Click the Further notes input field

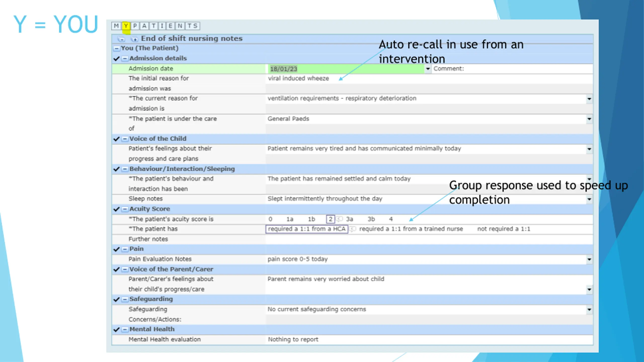tap(429, 239)
